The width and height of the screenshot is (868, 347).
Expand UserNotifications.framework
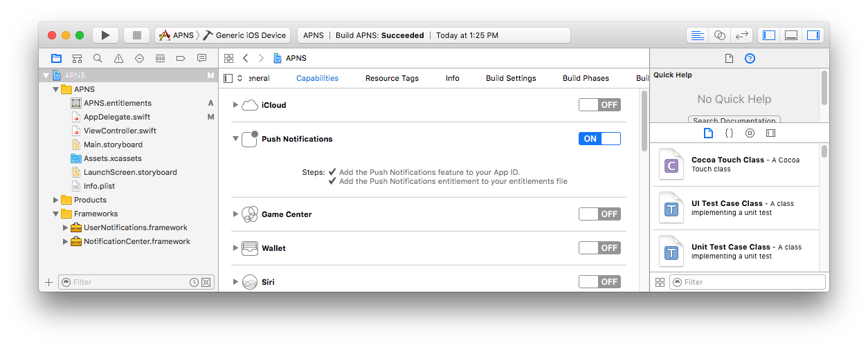point(66,227)
